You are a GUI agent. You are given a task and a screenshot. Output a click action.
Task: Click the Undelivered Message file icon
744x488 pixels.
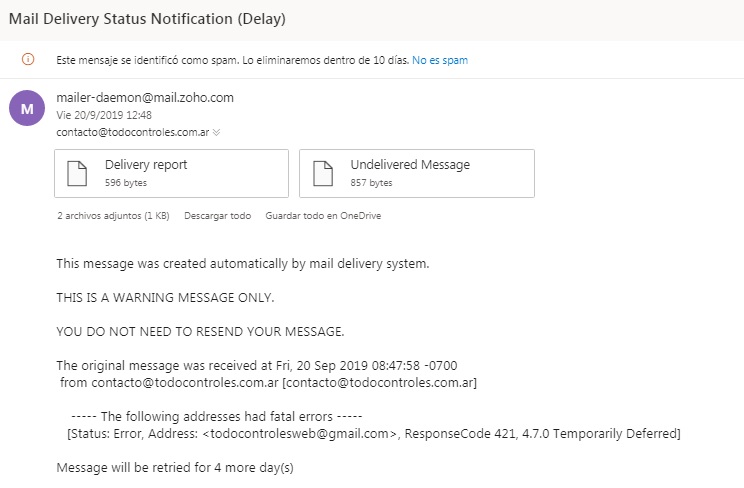coord(323,173)
